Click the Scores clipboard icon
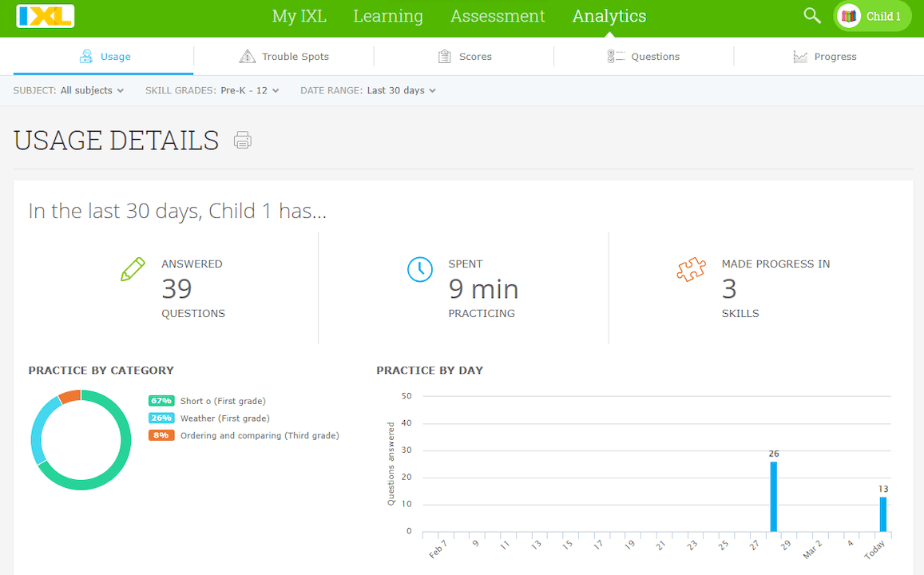924x575 pixels. pos(444,56)
